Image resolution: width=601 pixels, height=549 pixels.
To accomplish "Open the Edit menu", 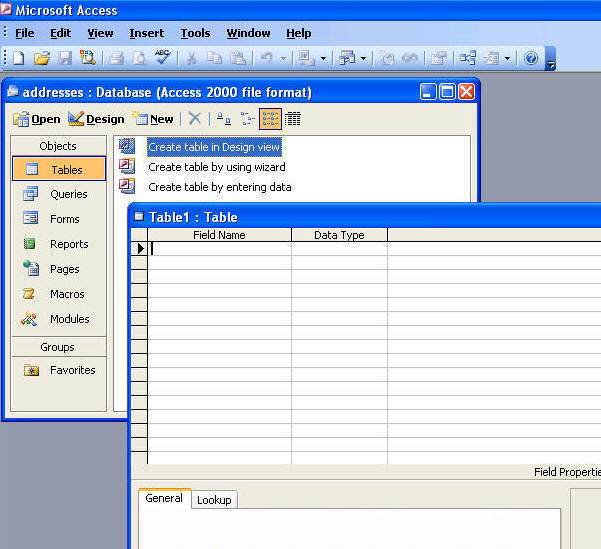I will coord(61,33).
